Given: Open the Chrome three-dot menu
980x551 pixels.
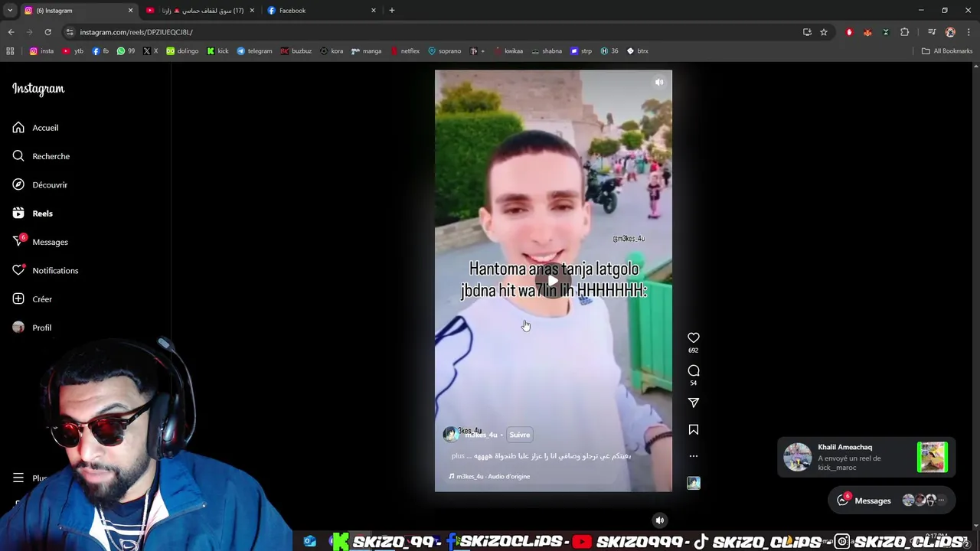Looking at the screenshot, I should (x=969, y=32).
